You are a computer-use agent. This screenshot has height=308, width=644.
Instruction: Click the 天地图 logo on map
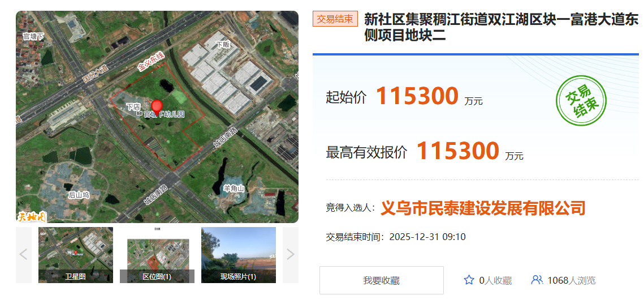tap(32, 216)
